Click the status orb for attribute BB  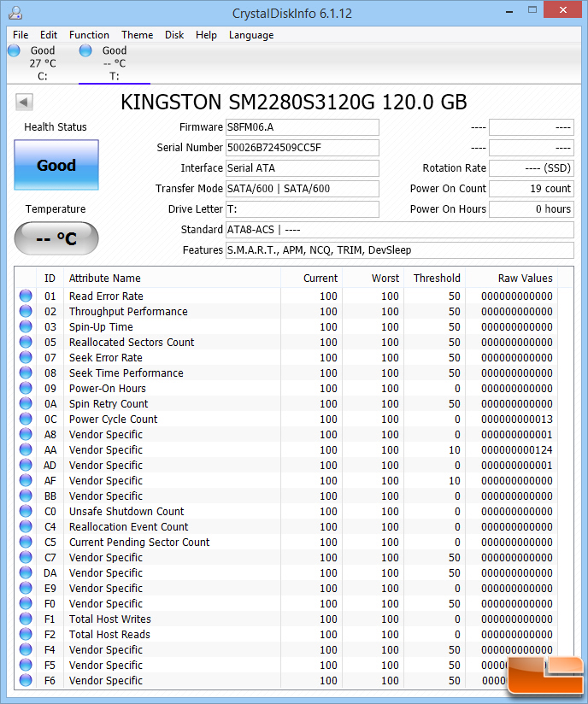[x=26, y=496]
